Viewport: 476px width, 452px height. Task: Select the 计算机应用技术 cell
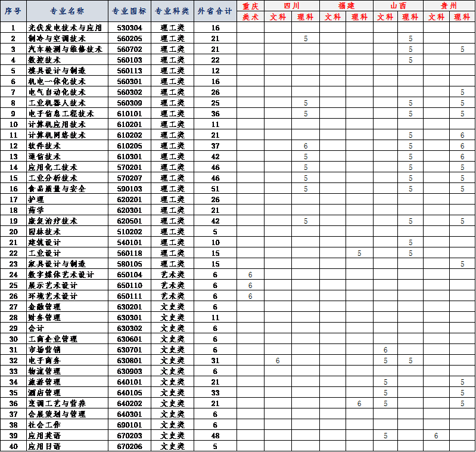pyautogui.click(x=67, y=125)
